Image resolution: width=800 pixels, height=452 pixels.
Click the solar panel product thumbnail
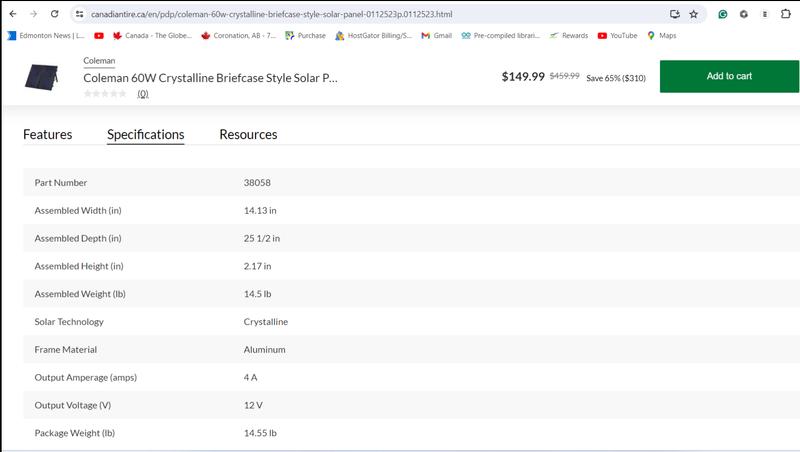(41, 77)
